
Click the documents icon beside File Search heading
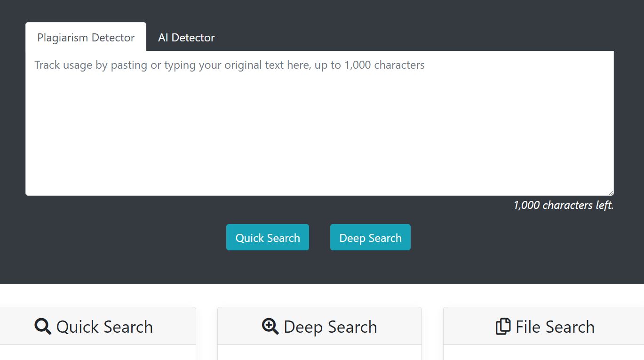pyautogui.click(x=503, y=327)
